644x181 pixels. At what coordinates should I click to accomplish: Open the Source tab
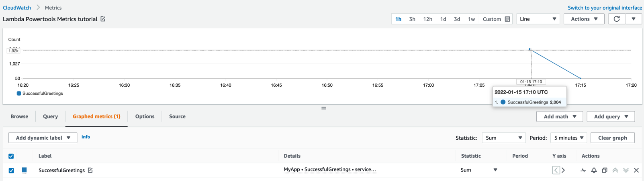click(177, 116)
